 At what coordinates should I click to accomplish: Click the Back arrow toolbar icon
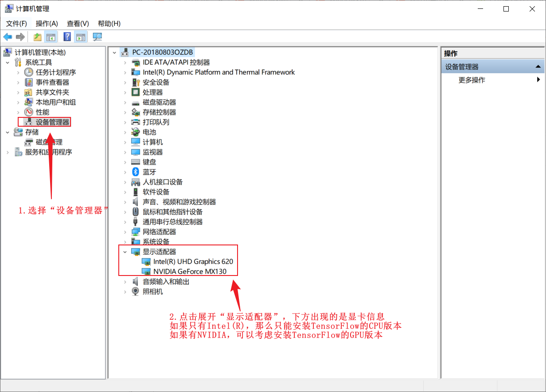8,37
